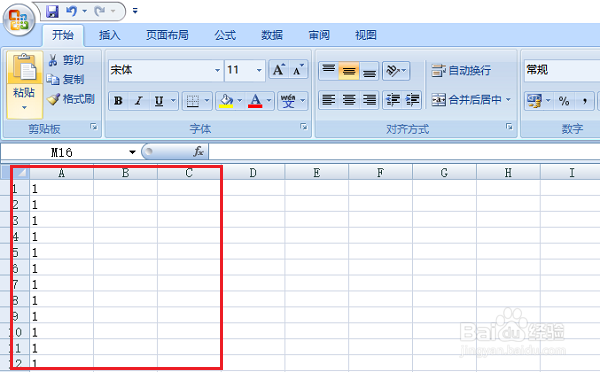The image size is (600, 372).
Task: Select row 5 header
Action: pos(15,253)
